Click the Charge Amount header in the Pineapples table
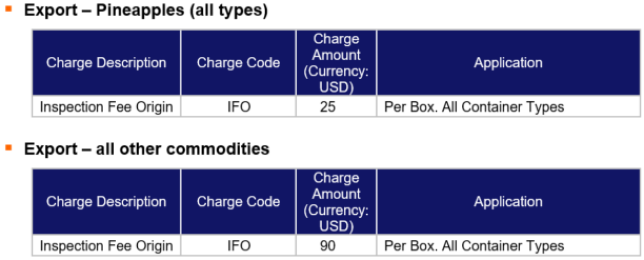This screenshot has width=644, height=260. 336,63
